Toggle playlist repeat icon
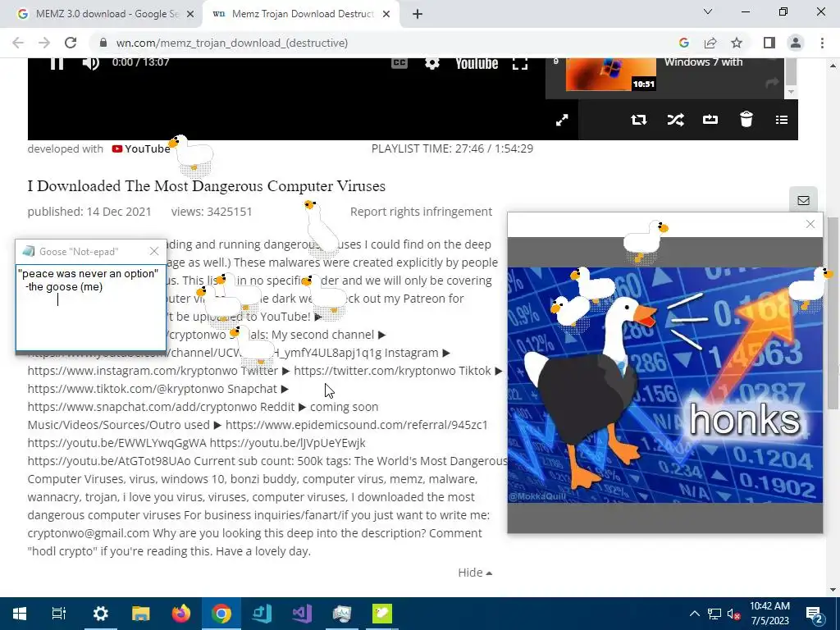The image size is (840, 630). [x=638, y=120]
